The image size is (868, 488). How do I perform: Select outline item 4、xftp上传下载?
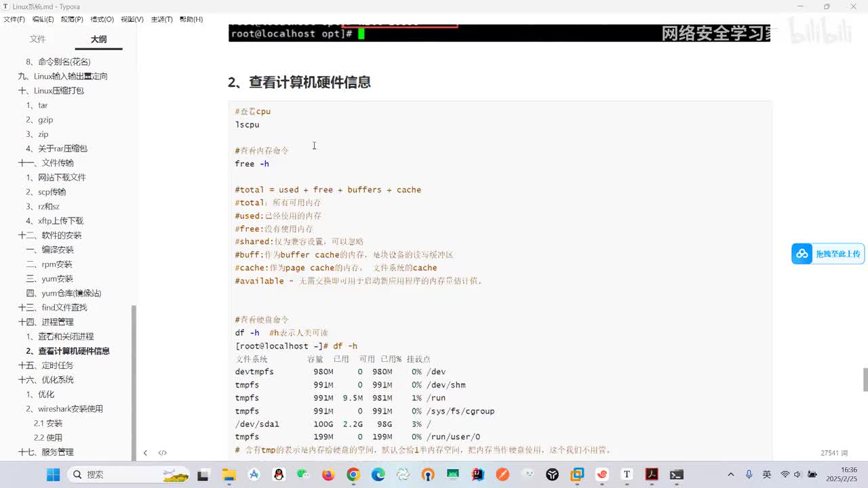pyautogui.click(x=55, y=221)
